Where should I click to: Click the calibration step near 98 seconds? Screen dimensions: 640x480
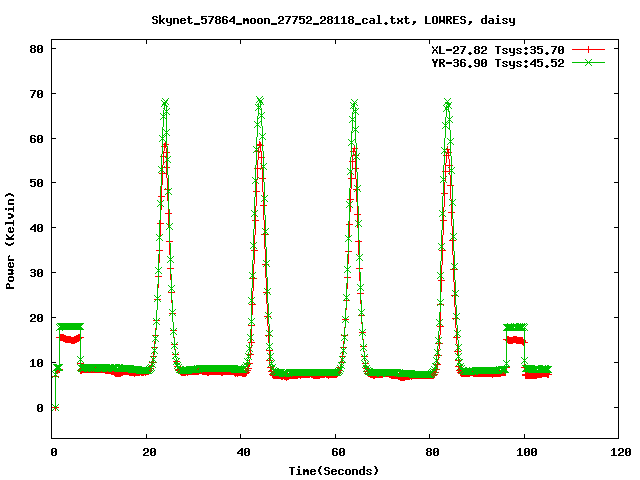click(x=515, y=327)
